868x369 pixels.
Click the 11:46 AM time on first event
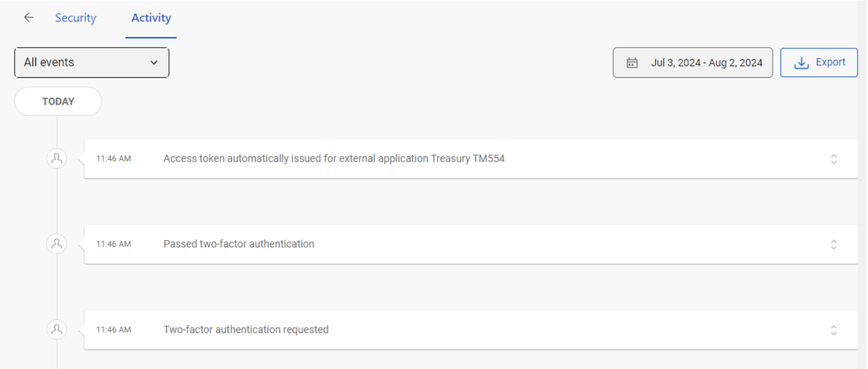click(113, 158)
